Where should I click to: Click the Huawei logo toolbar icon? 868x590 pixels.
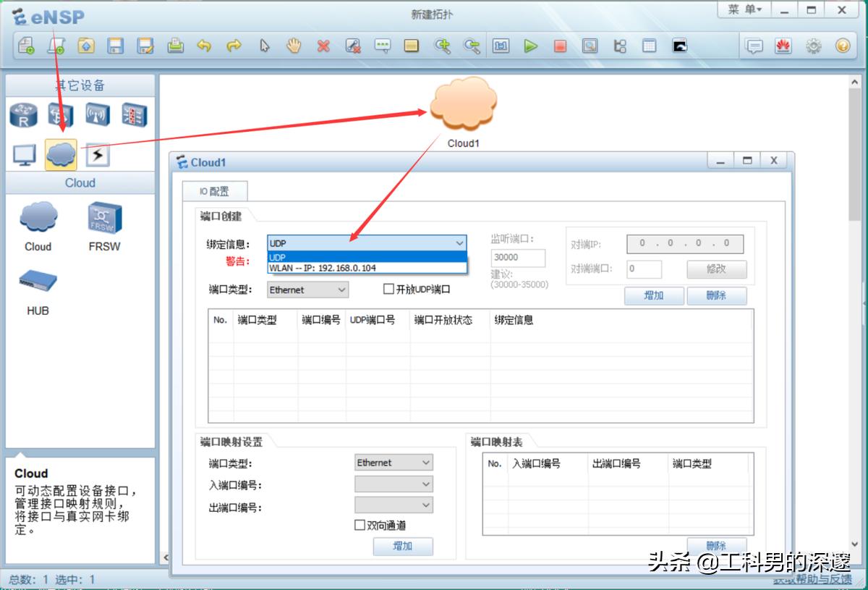(x=783, y=46)
